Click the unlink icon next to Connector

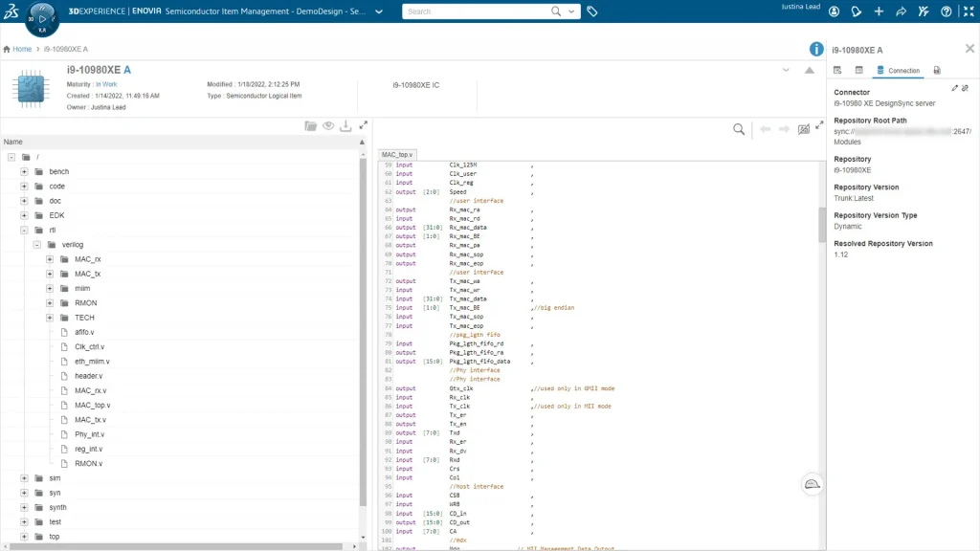(965, 88)
